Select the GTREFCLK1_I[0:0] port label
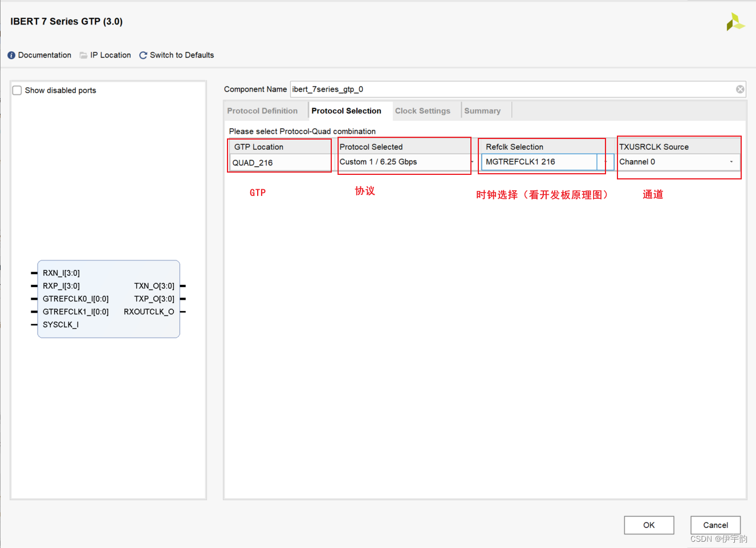Screen dimensions: 756x548 coord(75,312)
